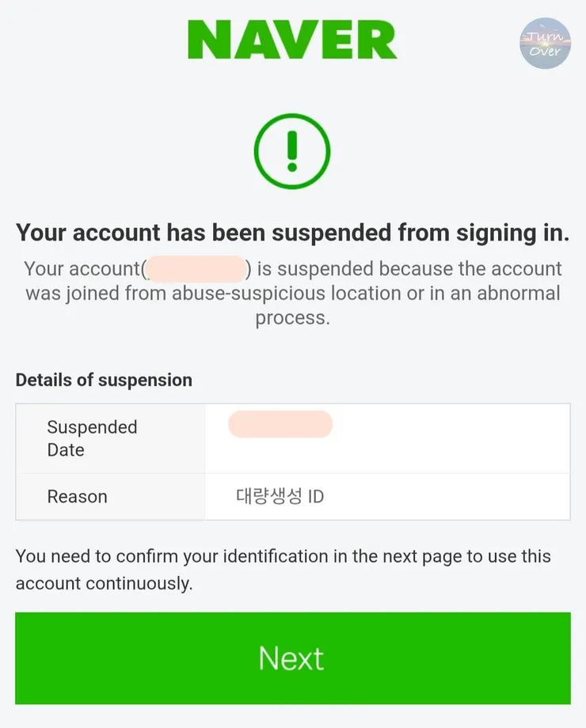Click the word "Suspended" in the table
Viewport: 586px width, 728px height.
point(92,427)
